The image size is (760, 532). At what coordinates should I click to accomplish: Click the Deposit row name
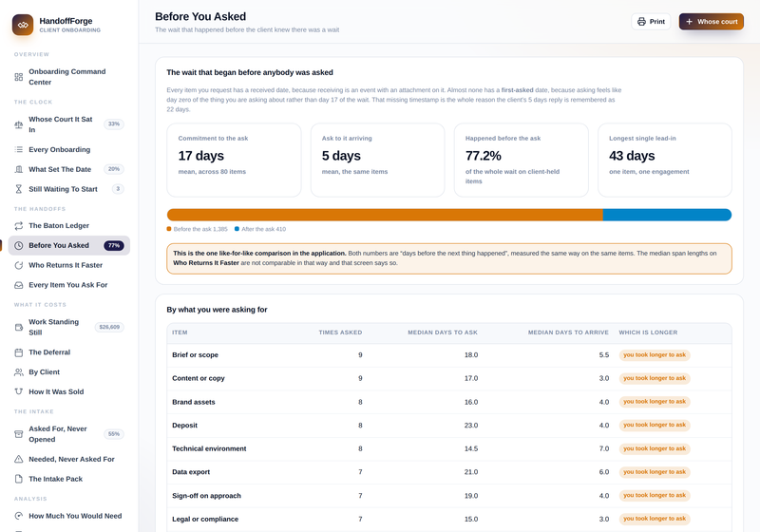coord(184,426)
